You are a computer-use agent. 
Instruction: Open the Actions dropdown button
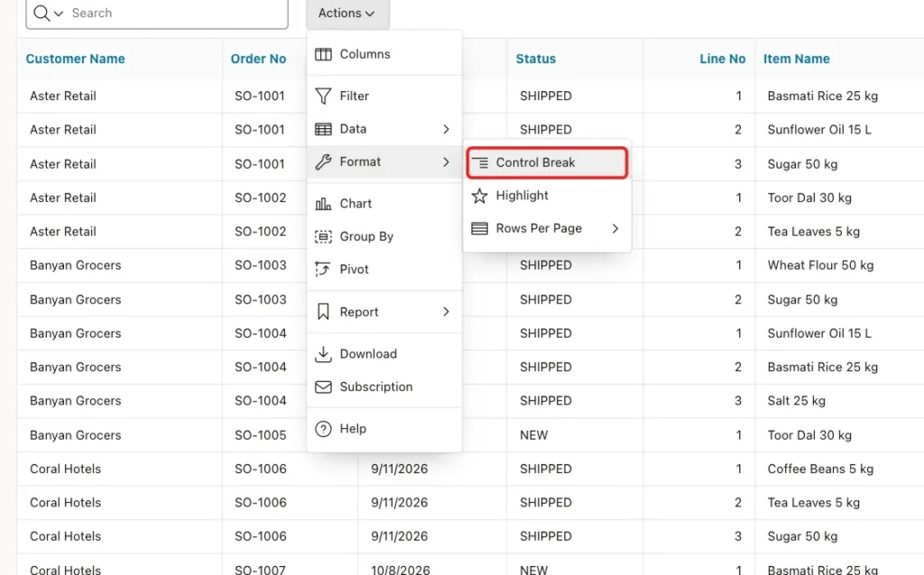point(347,13)
